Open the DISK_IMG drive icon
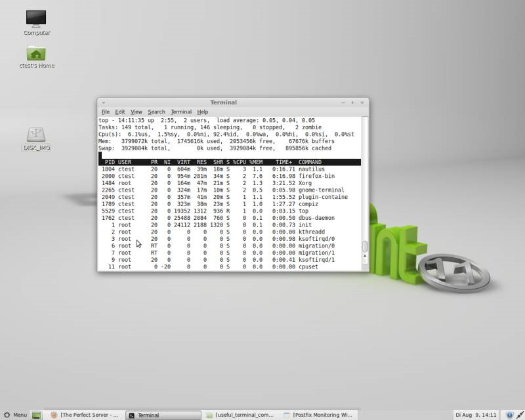The image size is (525, 420). [37, 135]
